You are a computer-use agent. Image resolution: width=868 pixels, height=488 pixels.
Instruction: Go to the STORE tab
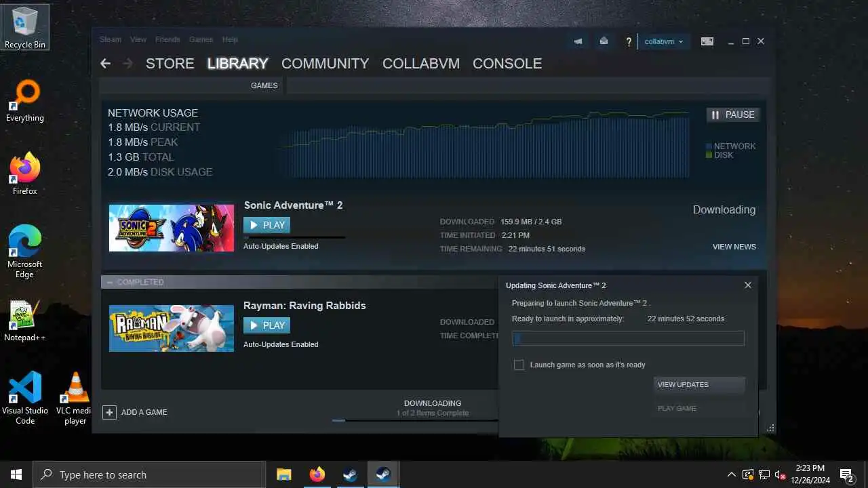[x=170, y=63]
